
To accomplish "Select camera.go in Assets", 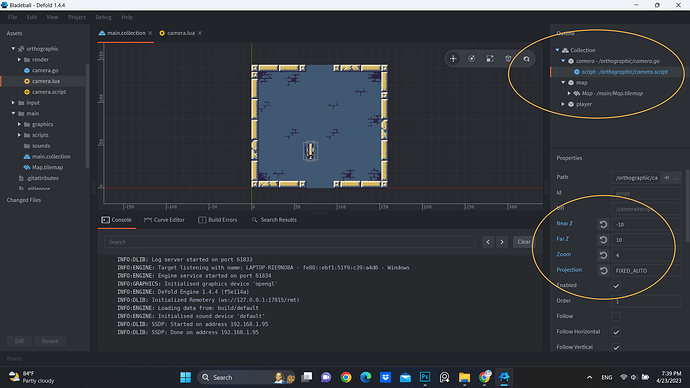I will [45, 70].
